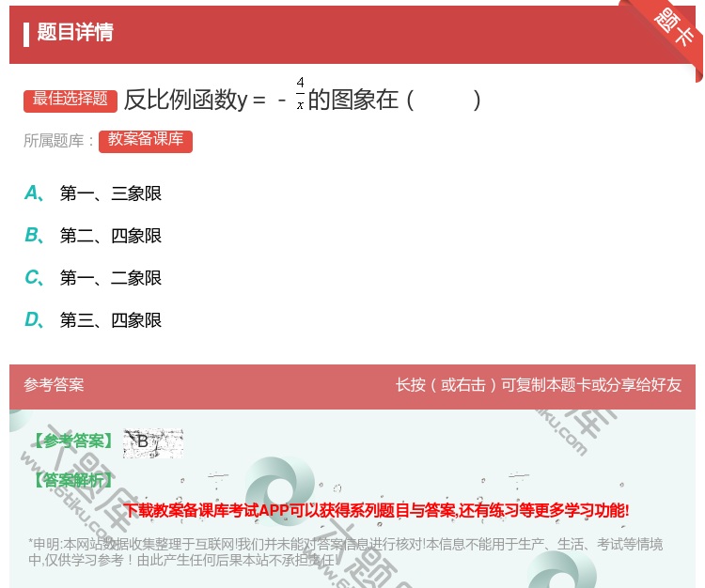Select option A 第一、三象限
The width and height of the screenshot is (705, 588).
click(93, 193)
